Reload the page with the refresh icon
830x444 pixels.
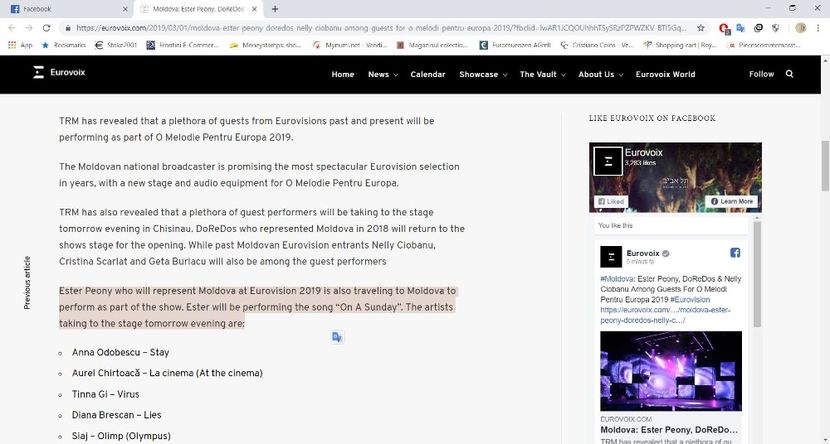click(47, 28)
